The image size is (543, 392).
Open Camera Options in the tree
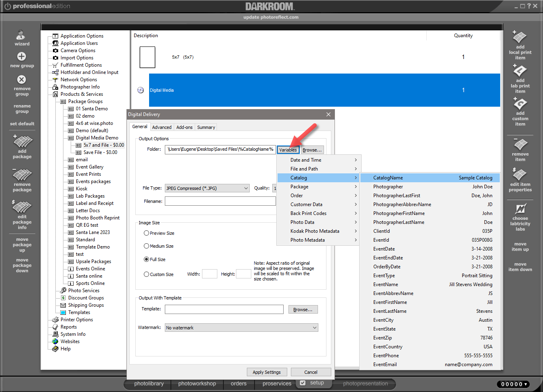[78, 51]
